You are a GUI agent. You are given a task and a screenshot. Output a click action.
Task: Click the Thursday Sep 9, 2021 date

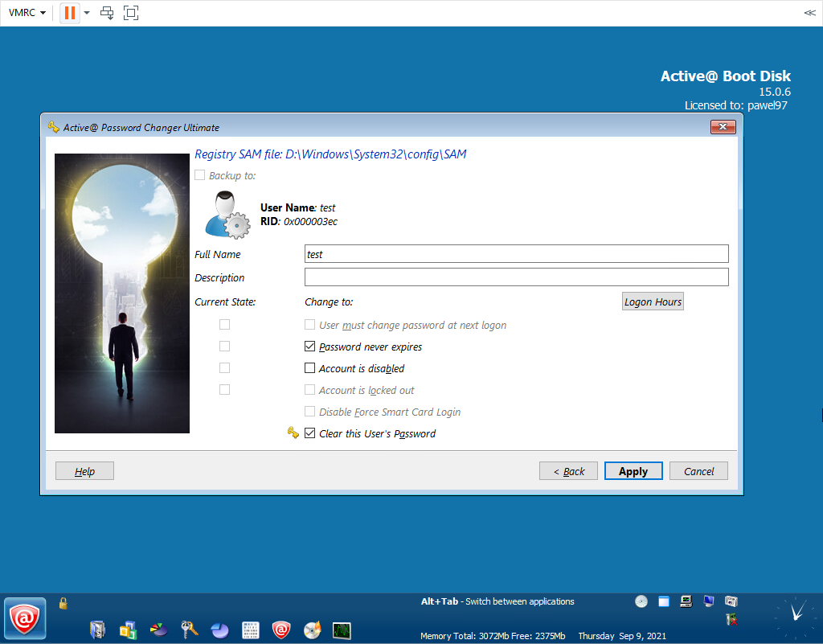tap(622, 636)
